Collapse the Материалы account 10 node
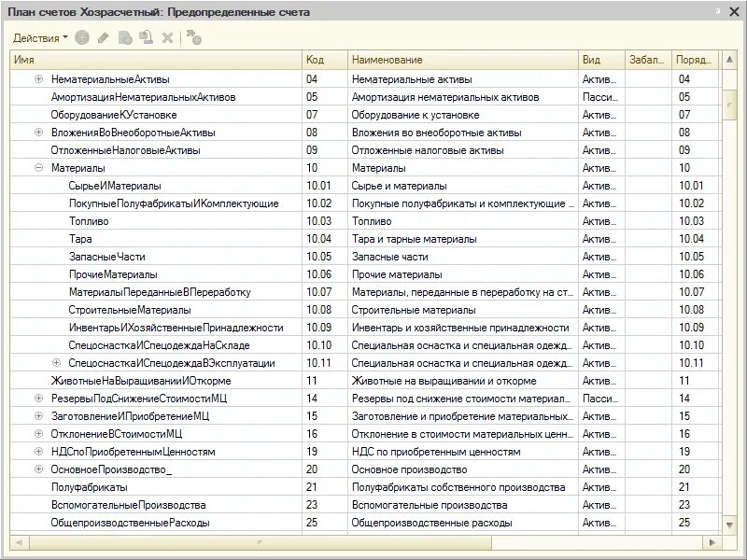This screenshot has width=747, height=560. [39, 168]
